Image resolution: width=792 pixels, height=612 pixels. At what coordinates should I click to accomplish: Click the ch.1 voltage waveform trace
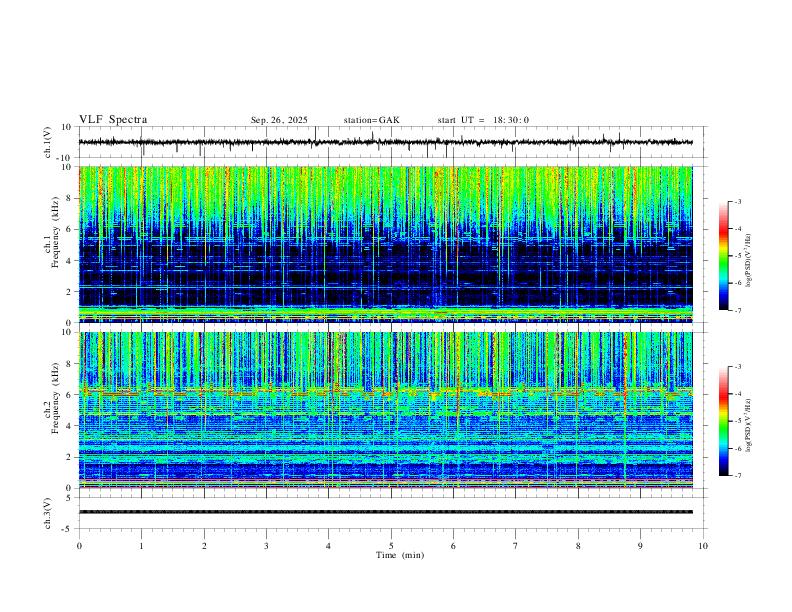385,142
